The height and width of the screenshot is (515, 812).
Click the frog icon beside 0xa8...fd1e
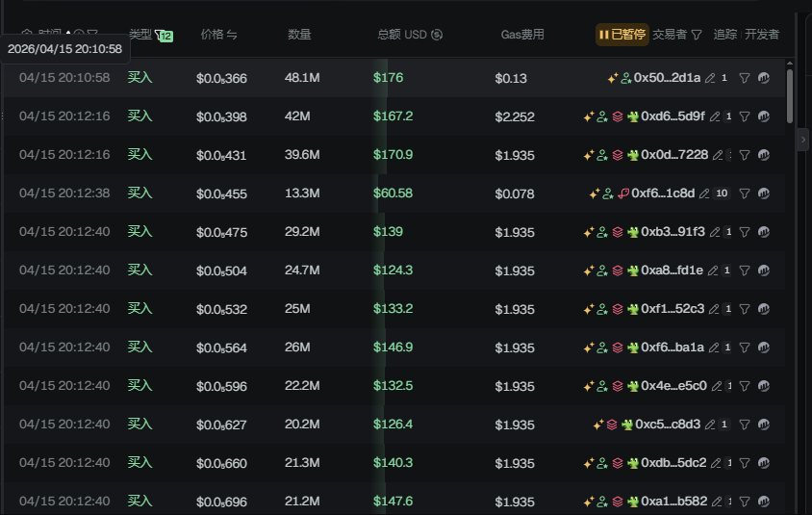pyautogui.click(x=633, y=270)
